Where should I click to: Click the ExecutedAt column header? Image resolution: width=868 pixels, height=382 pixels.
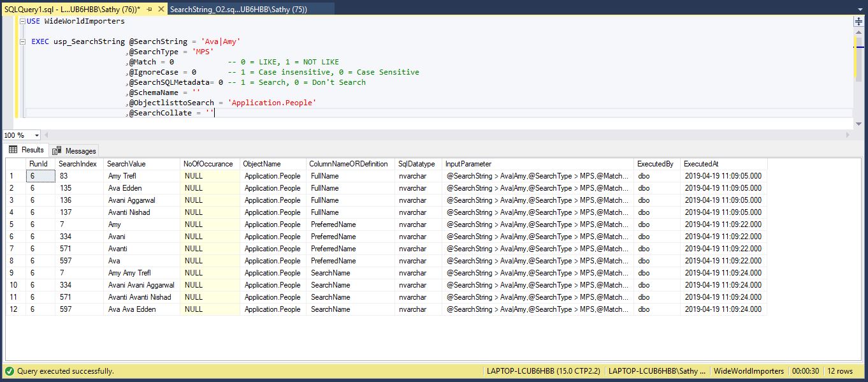click(724, 164)
